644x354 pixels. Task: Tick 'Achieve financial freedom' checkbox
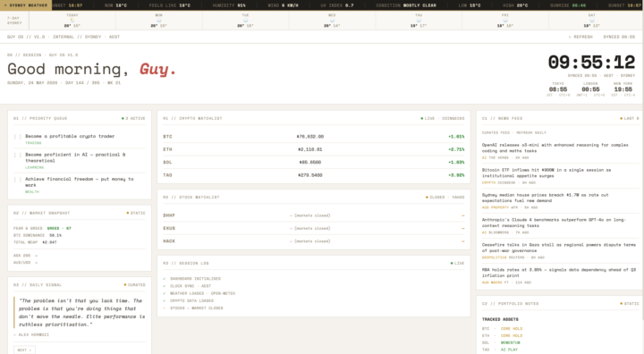pyautogui.click(x=18, y=180)
